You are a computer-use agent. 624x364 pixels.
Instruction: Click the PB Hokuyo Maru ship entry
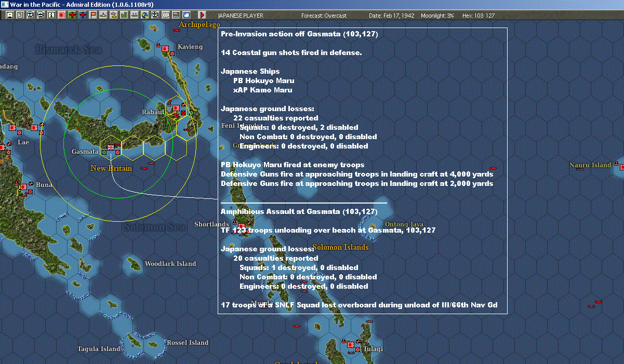pyautogui.click(x=263, y=80)
